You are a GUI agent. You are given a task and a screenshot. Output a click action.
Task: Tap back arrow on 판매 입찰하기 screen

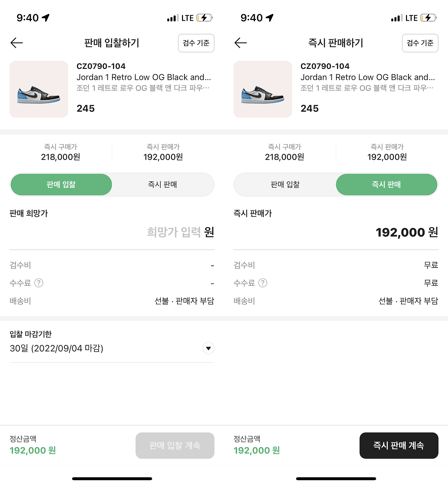[16, 43]
